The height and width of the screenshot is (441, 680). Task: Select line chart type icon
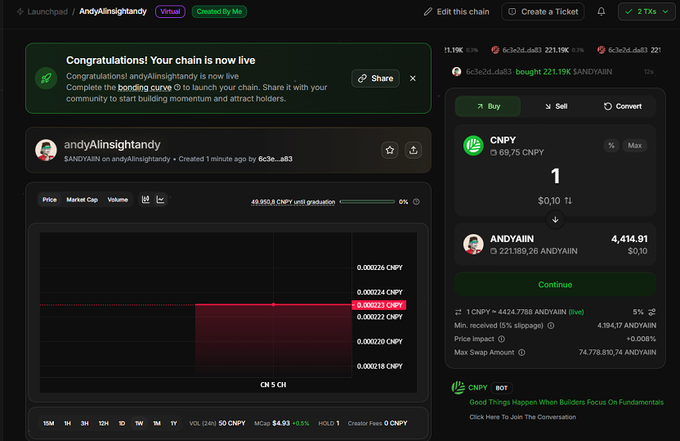[x=160, y=199]
